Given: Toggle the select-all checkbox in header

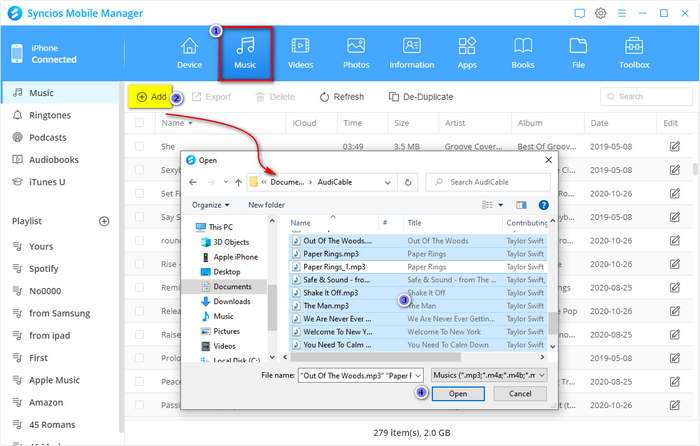Looking at the screenshot, I should tap(140, 123).
